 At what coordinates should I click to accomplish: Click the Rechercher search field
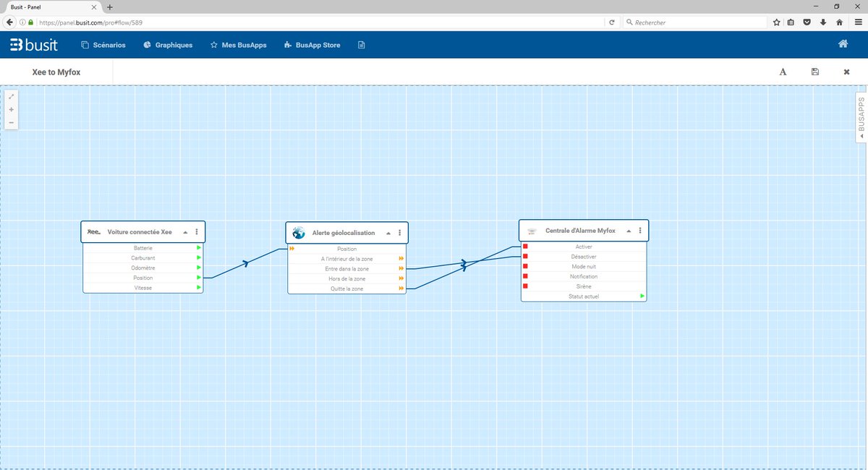[694, 22]
